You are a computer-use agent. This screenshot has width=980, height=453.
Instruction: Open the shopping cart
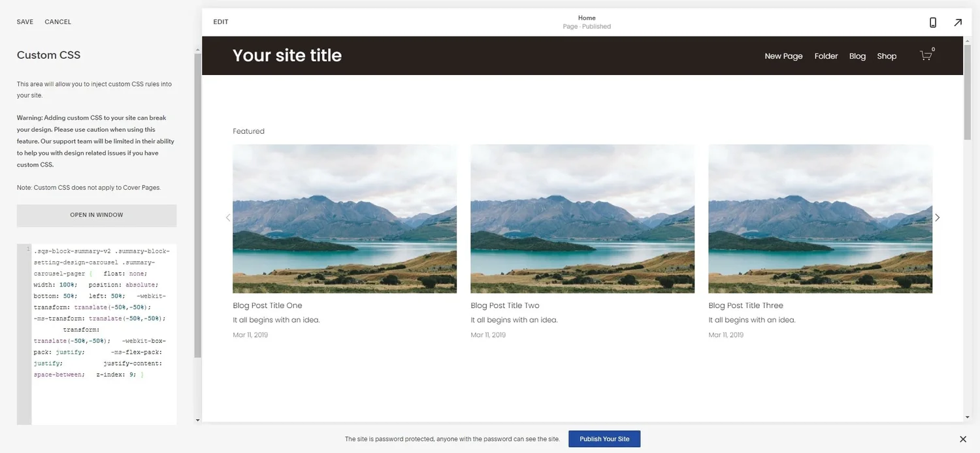(x=926, y=55)
